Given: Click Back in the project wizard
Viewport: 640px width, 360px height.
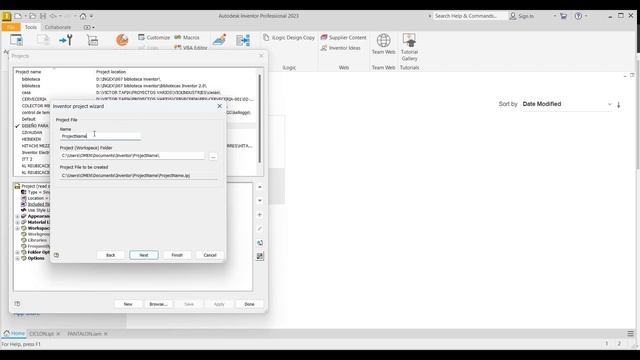Looking at the screenshot, I should point(111,255).
